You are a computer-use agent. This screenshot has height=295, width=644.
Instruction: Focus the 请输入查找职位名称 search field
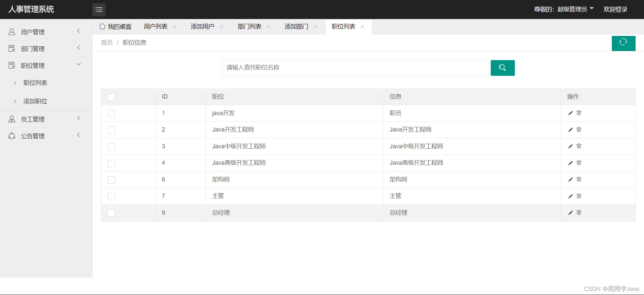click(x=355, y=68)
